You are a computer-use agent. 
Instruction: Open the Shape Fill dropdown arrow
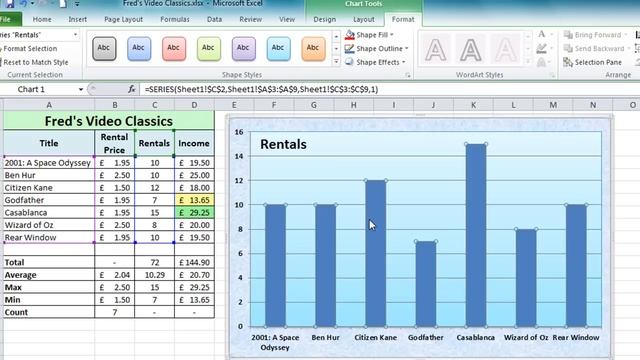pyautogui.click(x=392, y=35)
